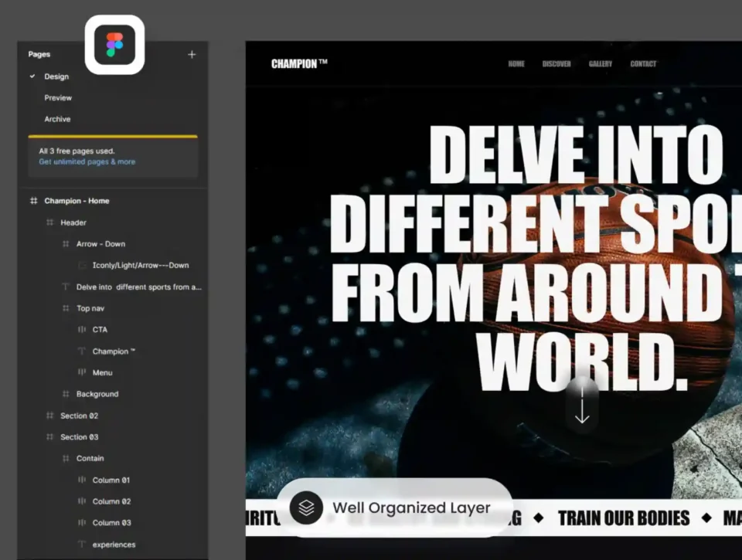Click the frame icon beside Champion - Home

(33, 201)
